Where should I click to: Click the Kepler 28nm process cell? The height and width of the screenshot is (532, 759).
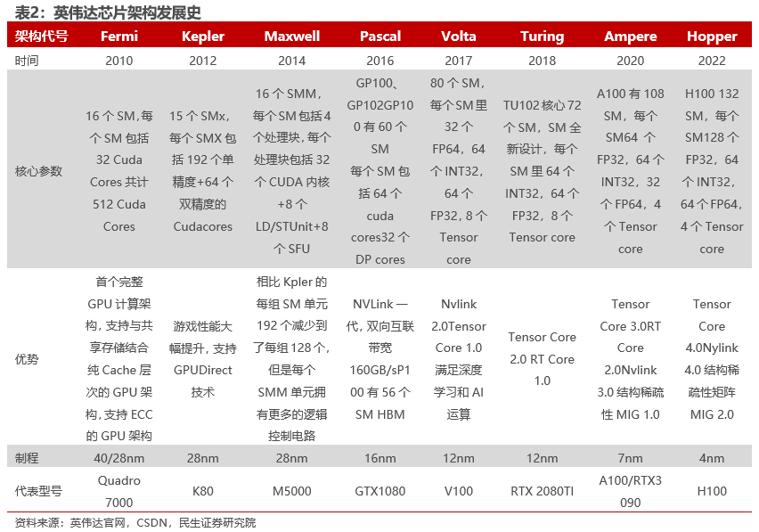(x=203, y=458)
